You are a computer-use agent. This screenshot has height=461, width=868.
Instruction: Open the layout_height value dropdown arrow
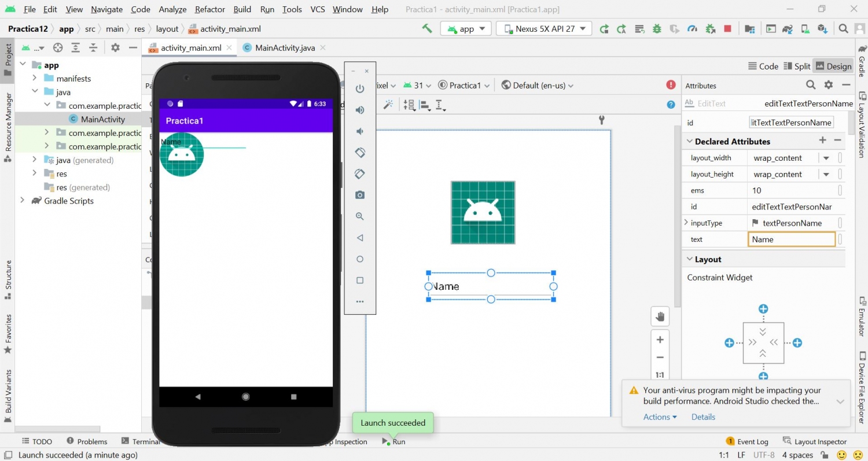(x=826, y=174)
